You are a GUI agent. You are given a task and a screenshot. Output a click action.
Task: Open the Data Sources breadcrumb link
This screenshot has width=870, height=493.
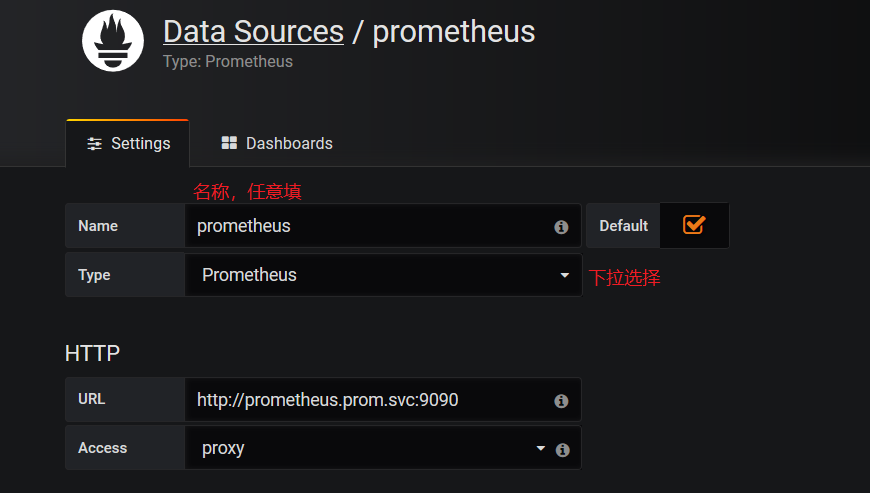pyautogui.click(x=253, y=31)
